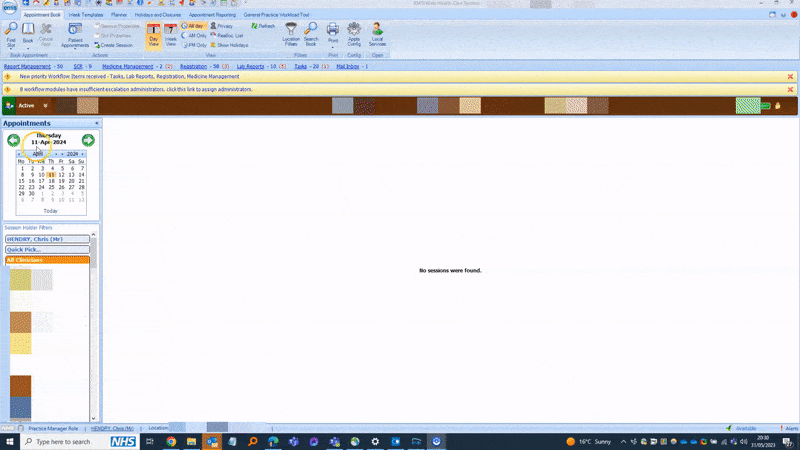Click Today in the calendar

51,211
